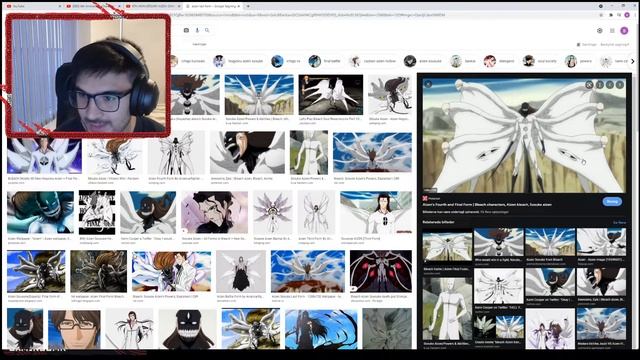Open the 'Aizen's Fourth and Final Form' title link
The height and width of the screenshot is (360, 640).
(487, 204)
